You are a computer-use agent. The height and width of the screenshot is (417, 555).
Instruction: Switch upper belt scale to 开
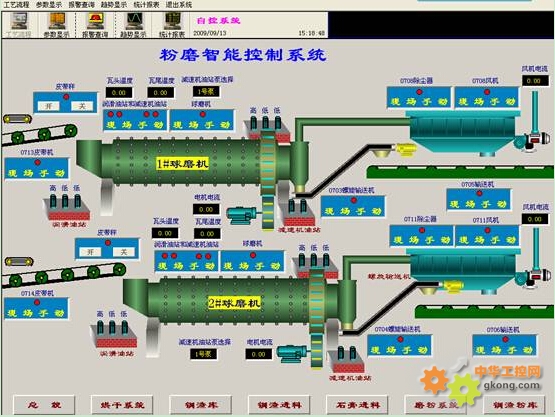click(x=49, y=106)
